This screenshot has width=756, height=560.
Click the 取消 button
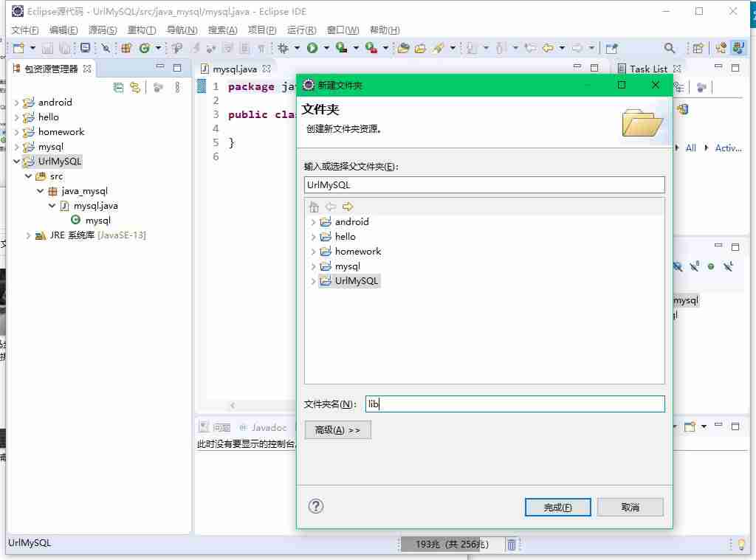[x=630, y=508]
